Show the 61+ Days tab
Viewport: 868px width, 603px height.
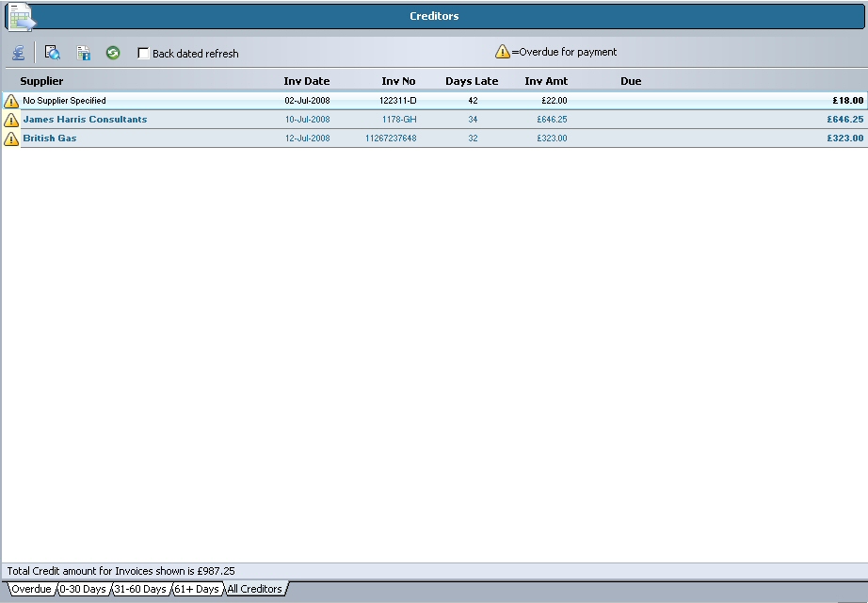pos(196,589)
